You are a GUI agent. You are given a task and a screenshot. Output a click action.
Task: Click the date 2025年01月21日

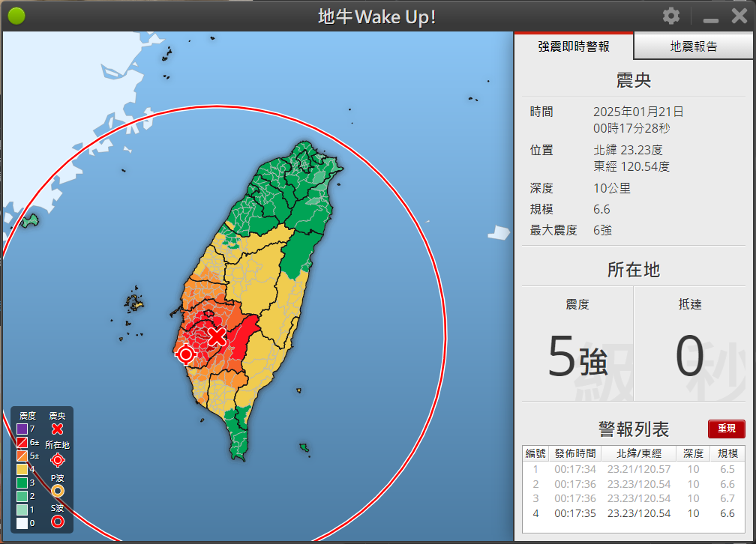tap(638, 112)
